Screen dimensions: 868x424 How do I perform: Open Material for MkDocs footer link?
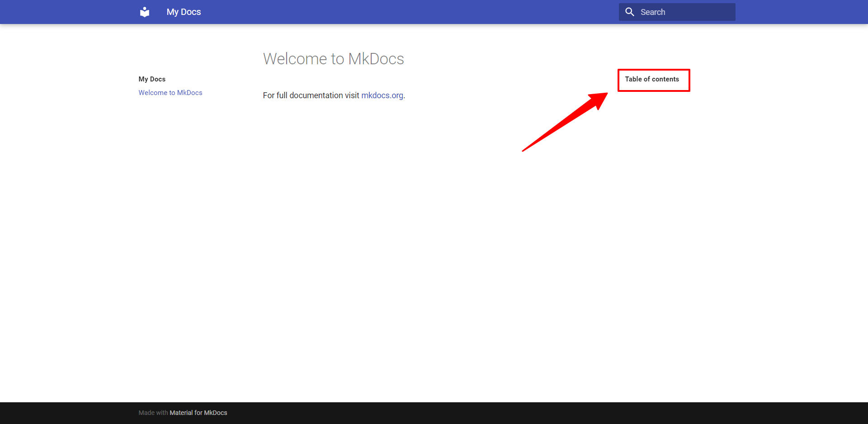pos(198,413)
